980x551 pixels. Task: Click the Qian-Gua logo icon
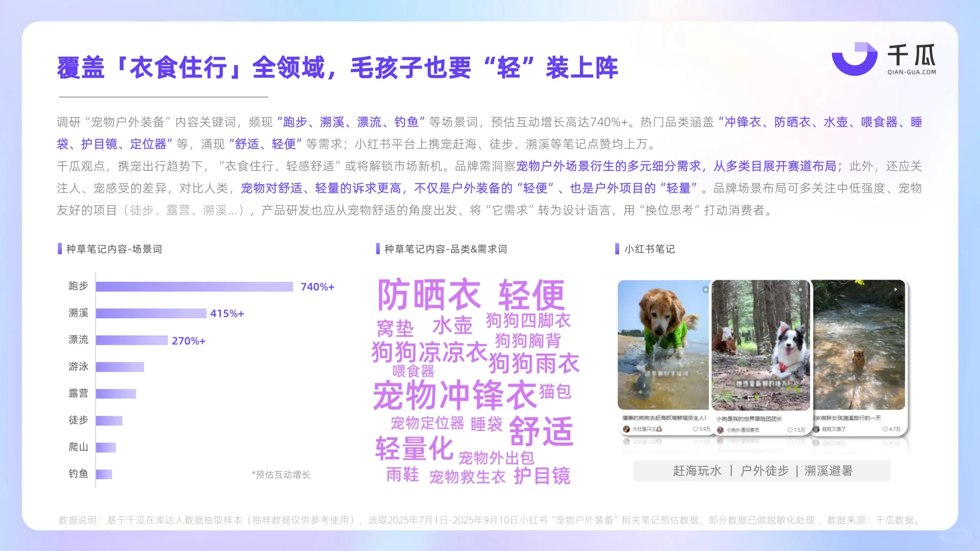854,59
